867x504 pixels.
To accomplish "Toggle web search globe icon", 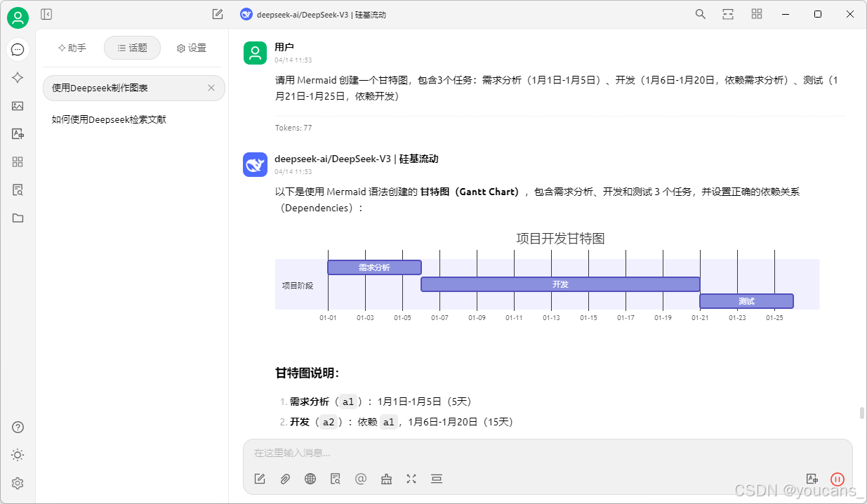I will [x=310, y=479].
